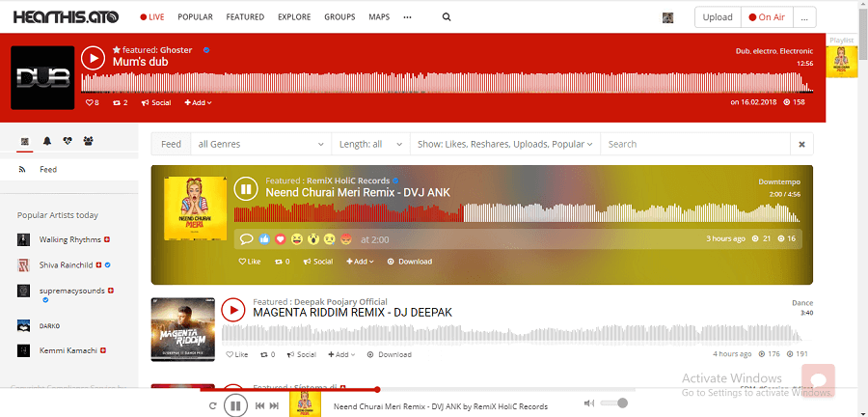
Task: React with thumbs-up emoji on Neend Churai
Action: pos(264,239)
